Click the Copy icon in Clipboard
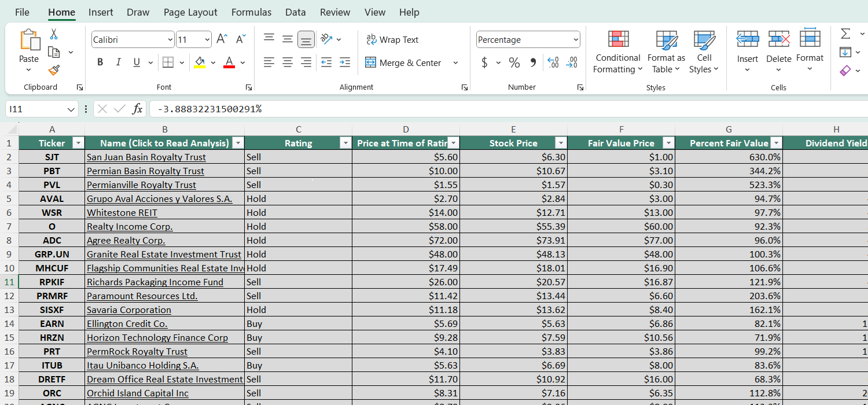This screenshot has width=868, height=405. tap(54, 52)
